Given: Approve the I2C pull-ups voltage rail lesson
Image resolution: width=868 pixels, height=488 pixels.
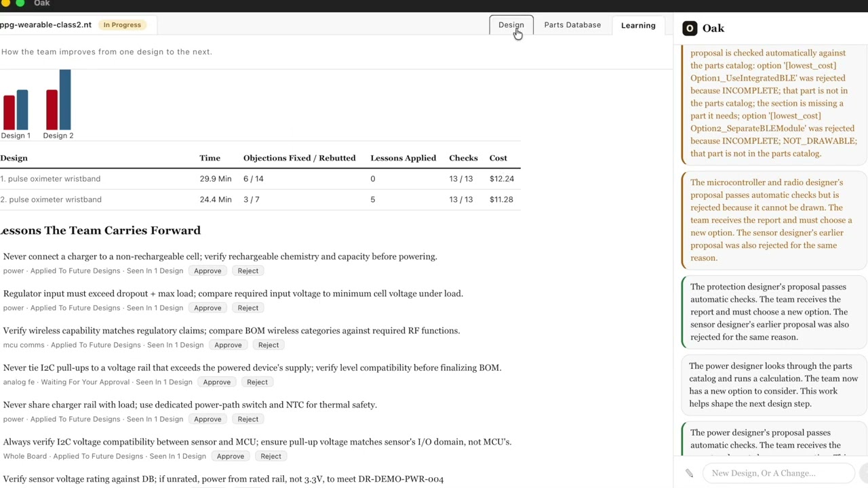Looking at the screenshot, I should 217,382.
